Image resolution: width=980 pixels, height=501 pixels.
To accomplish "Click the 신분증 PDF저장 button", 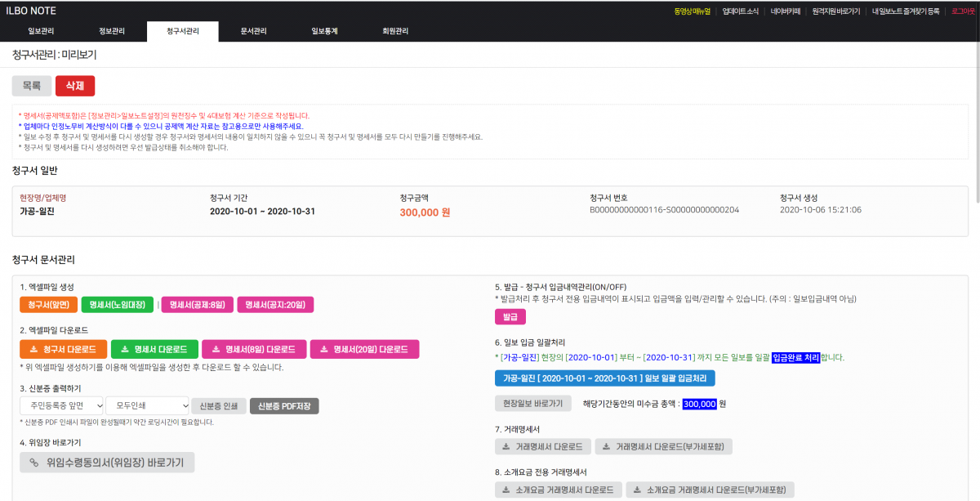I will 284,406.
